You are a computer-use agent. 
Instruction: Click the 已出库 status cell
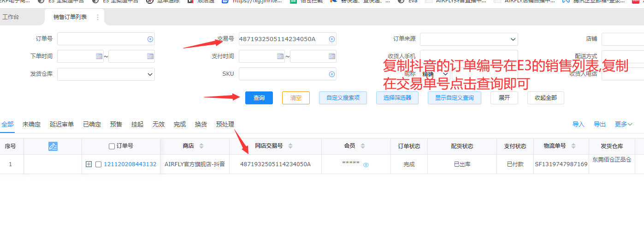(463, 164)
